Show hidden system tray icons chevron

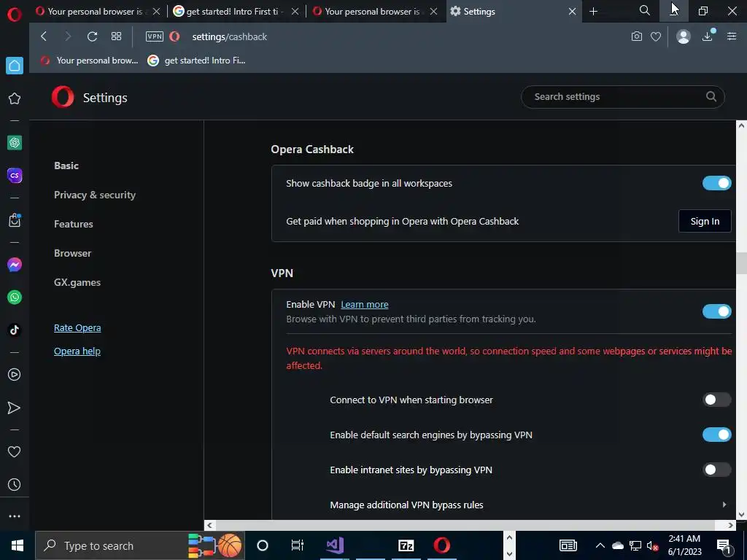[600, 545]
